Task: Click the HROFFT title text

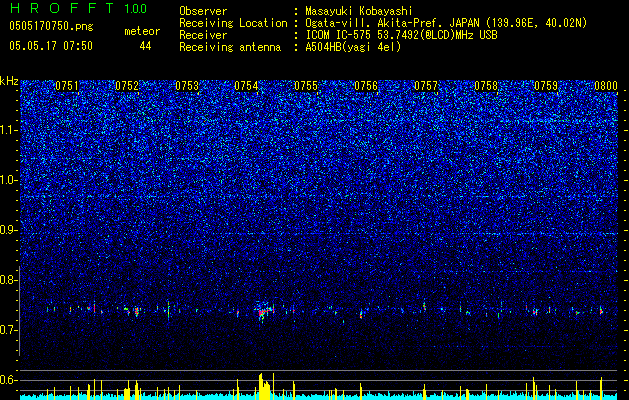Action: (x=62, y=8)
